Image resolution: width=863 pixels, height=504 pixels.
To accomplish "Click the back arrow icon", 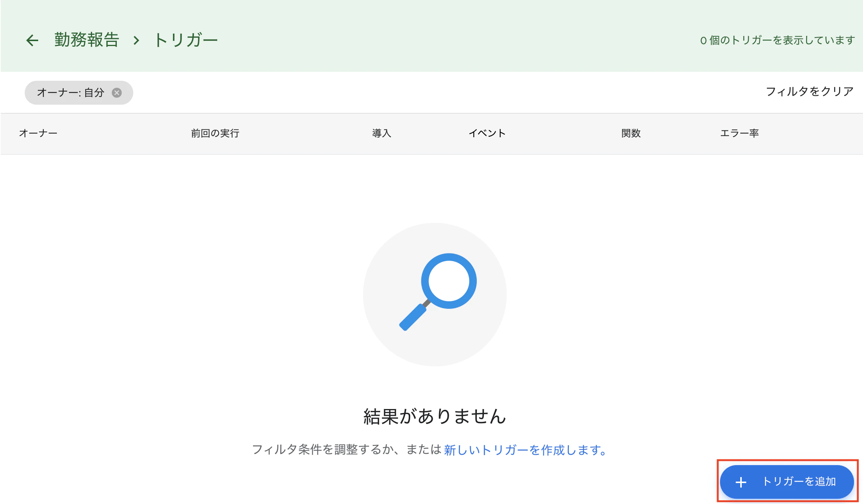I will (32, 40).
